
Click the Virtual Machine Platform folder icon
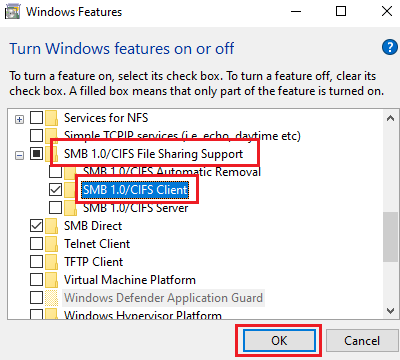pyautogui.click(x=52, y=280)
